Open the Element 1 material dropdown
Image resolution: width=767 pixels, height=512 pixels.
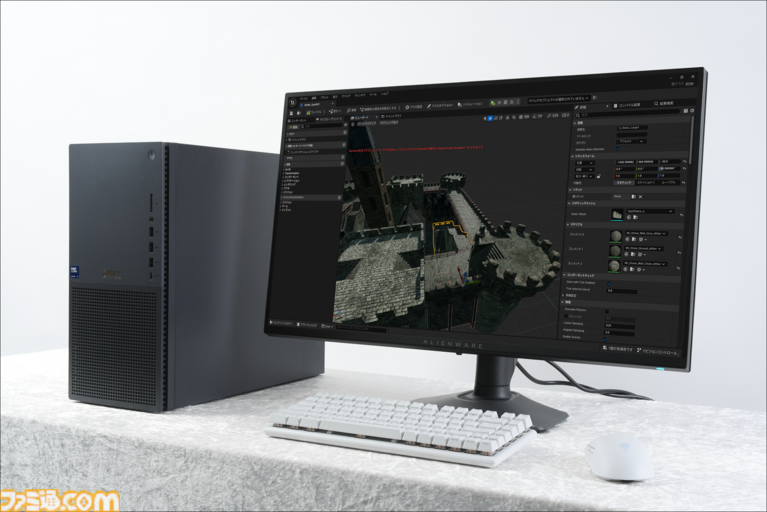click(x=643, y=248)
